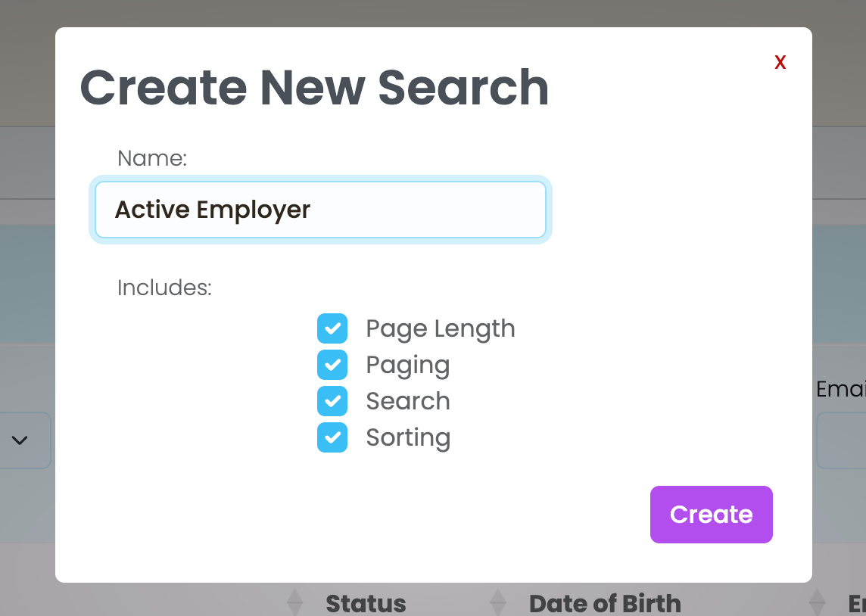Click the Name input field
Image resolution: width=866 pixels, height=616 pixels.
pos(320,210)
